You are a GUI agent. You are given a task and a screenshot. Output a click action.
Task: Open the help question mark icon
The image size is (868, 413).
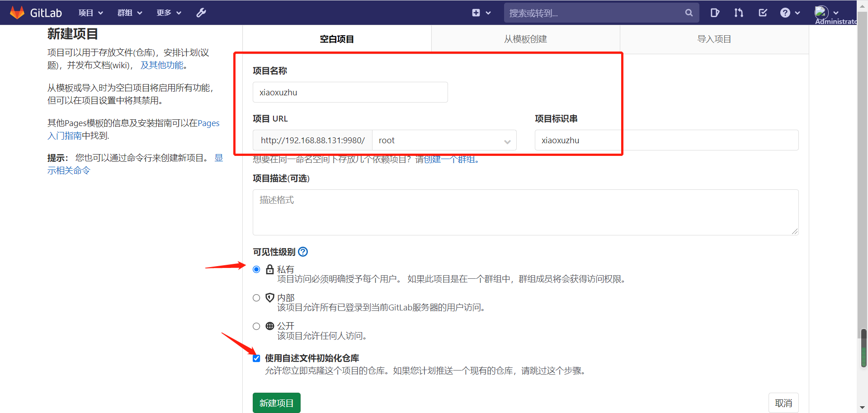click(785, 13)
